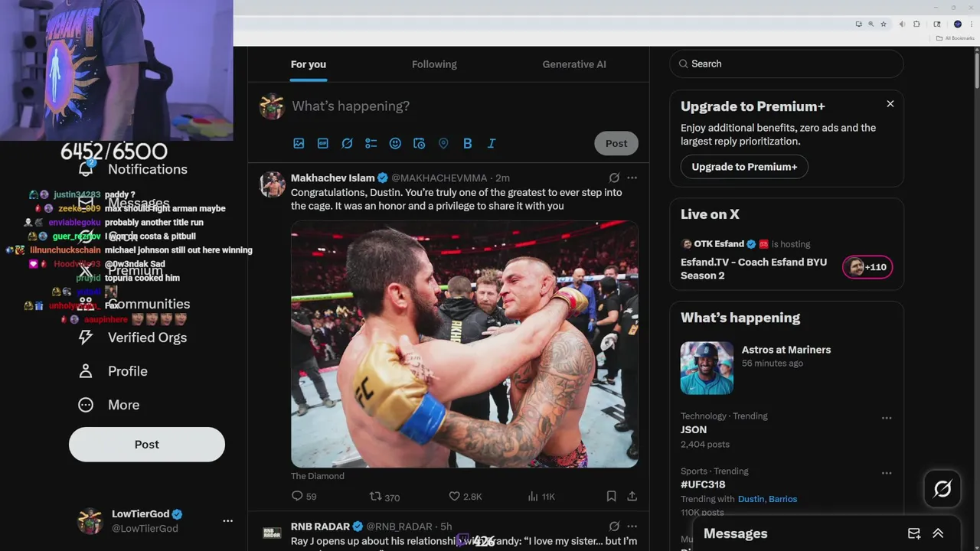This screenshot has width=980, height=551.
Task: Open Notifications in the sidebar
Action: [x=133, y=169]
